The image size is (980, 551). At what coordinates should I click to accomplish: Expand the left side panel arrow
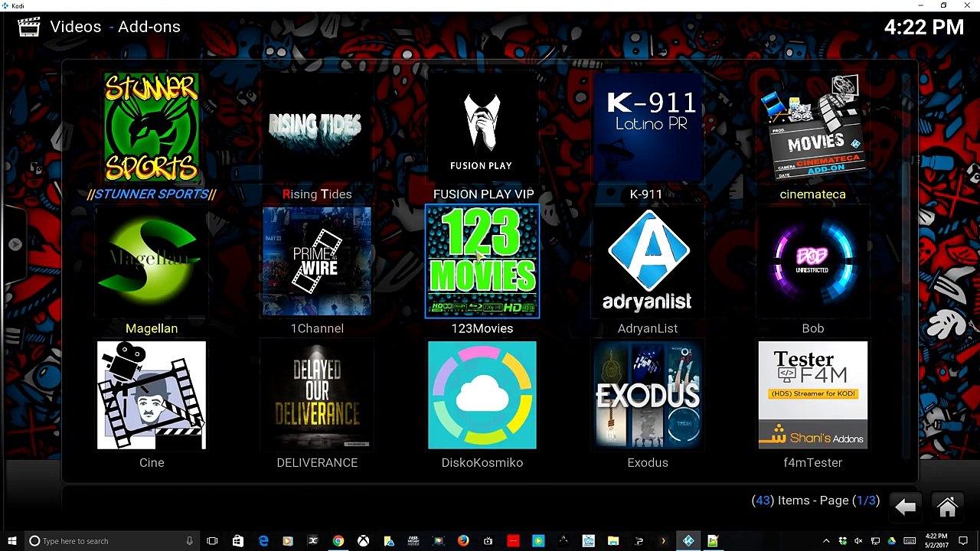point(15,244)
